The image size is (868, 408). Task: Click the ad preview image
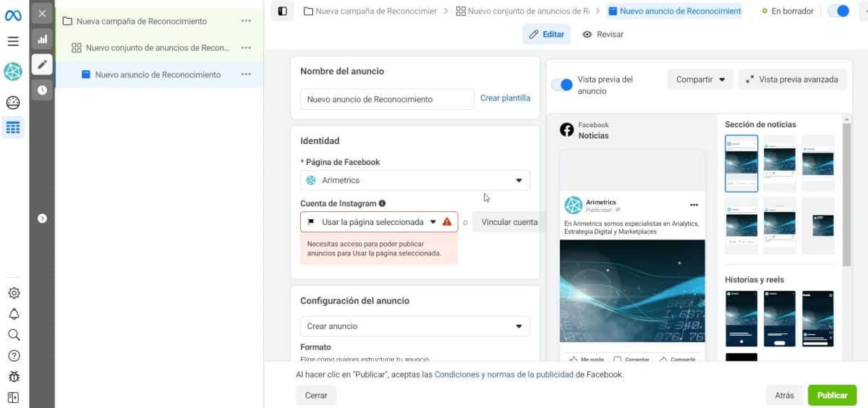[x=632, y=291]
